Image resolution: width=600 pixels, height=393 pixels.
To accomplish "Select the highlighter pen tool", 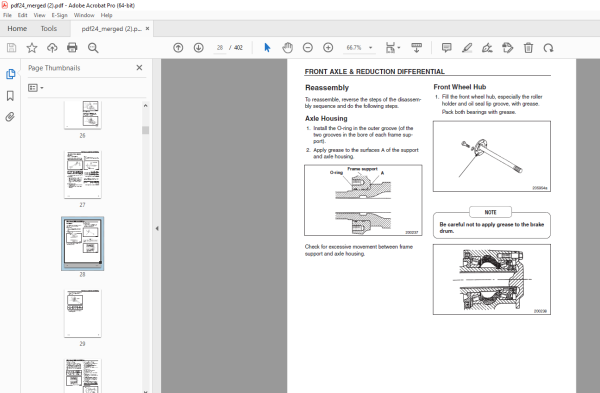I will (x=467, y=48).
